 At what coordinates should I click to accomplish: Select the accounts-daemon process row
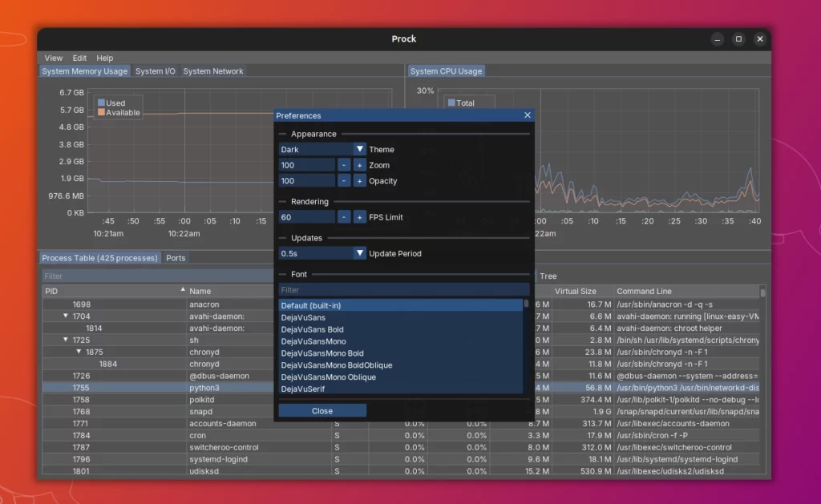click(x=401, y=423)
